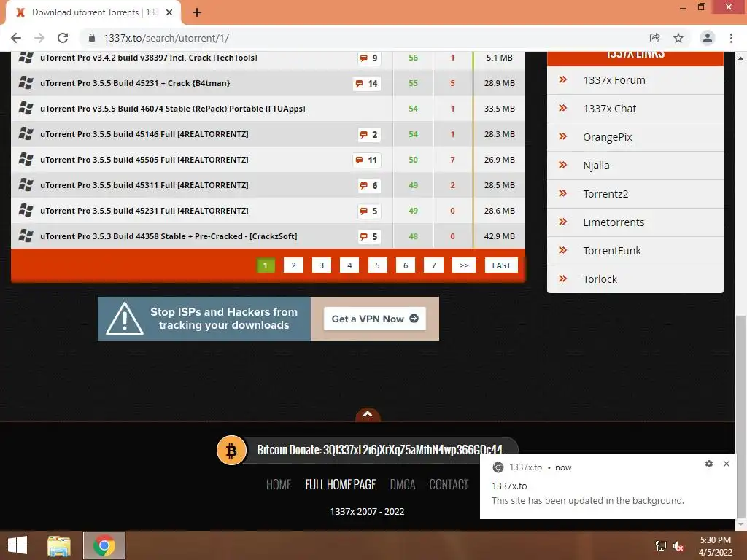Click Windows icon beside FTUApps Portable row

pyautogui.click(x=26, y=109)
